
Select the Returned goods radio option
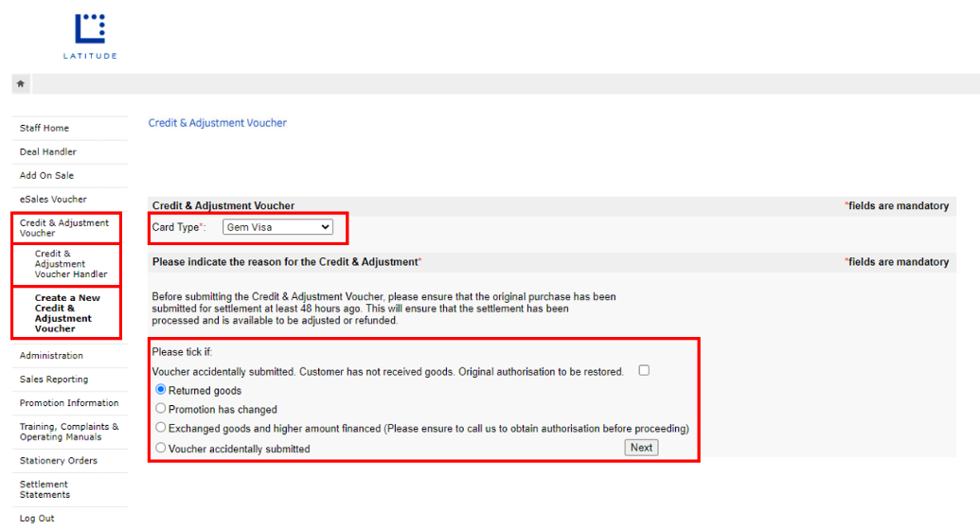161,390
